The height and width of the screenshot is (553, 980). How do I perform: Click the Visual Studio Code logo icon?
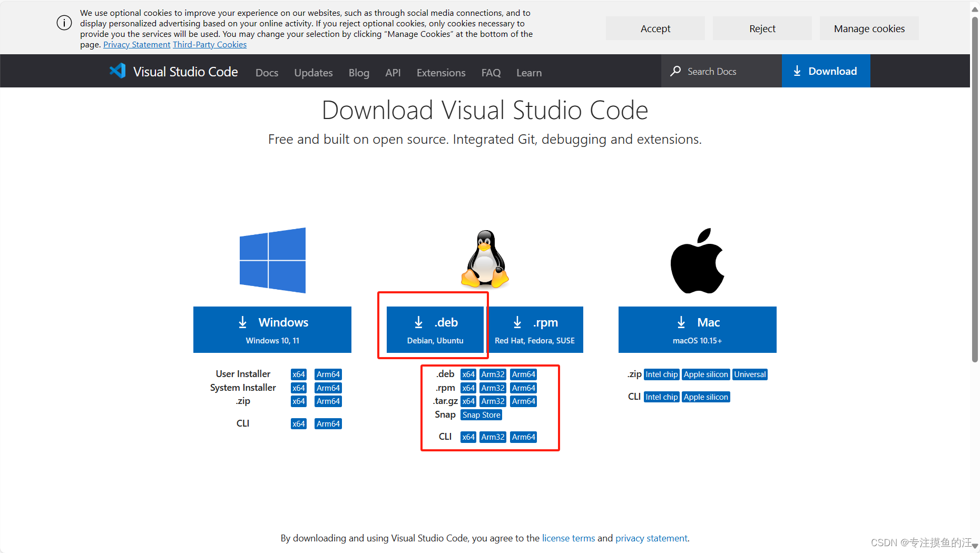coord(117,71)
